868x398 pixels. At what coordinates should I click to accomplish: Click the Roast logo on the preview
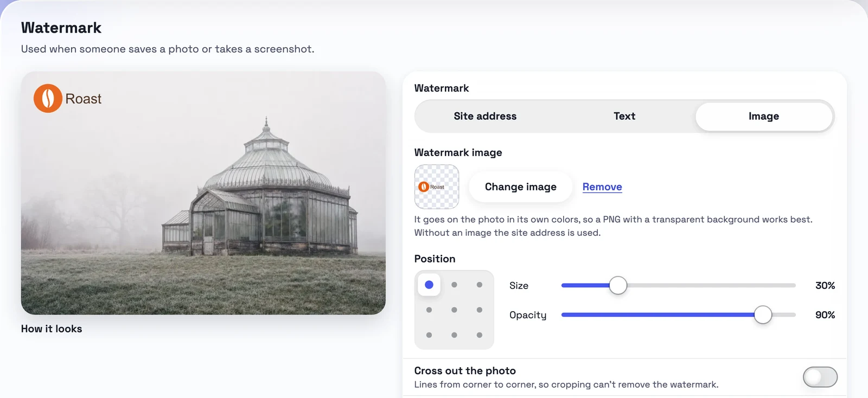(x=68, y=98)
